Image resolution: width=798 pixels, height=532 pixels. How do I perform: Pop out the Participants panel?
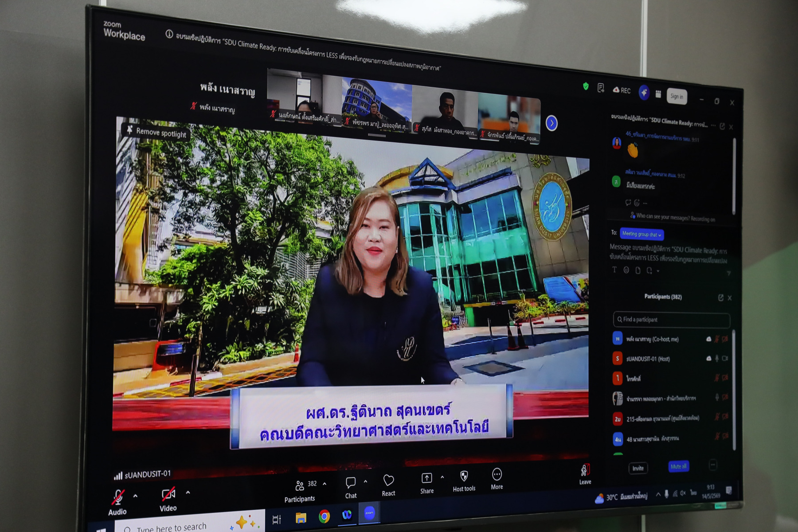pyautogui.click(x=721, y=297)
